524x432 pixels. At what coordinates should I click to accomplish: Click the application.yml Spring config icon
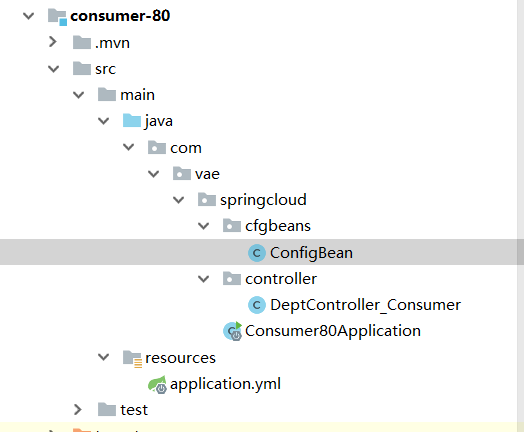coord(157,384)
